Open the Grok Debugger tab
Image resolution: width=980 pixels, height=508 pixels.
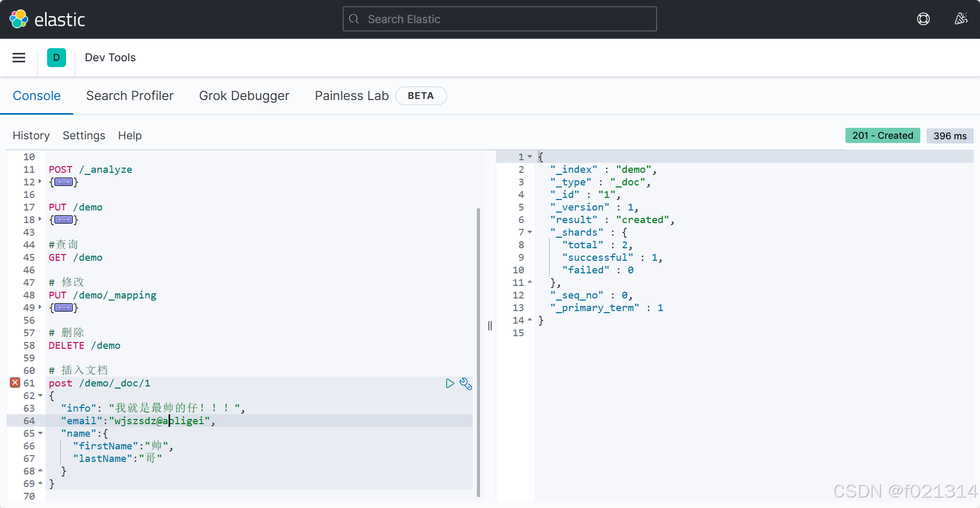[244, 96]
